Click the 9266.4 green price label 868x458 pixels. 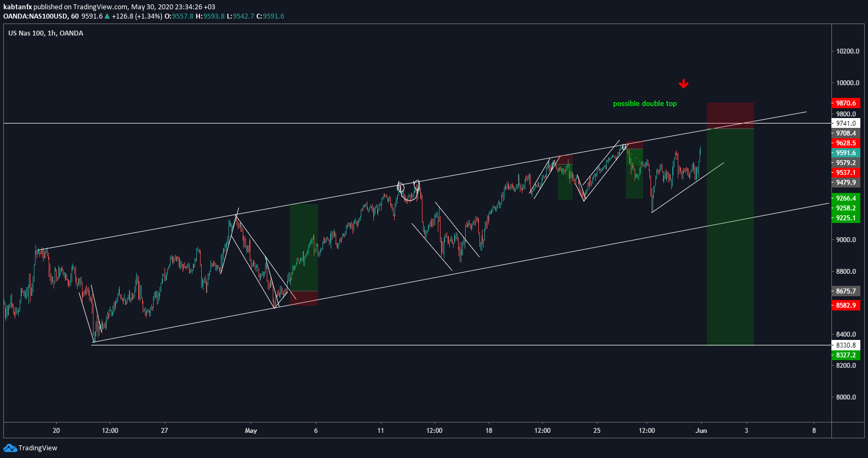point(846,198)
